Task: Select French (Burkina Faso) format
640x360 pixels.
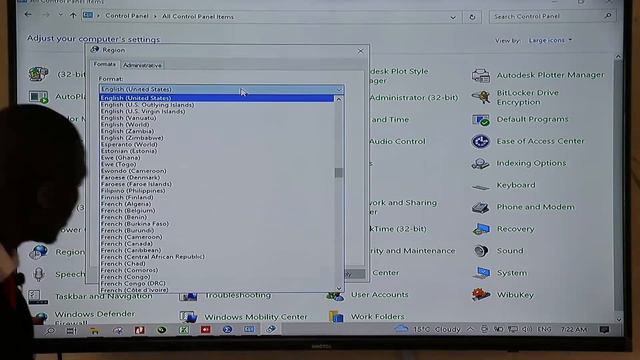Action: pos(216,224)
